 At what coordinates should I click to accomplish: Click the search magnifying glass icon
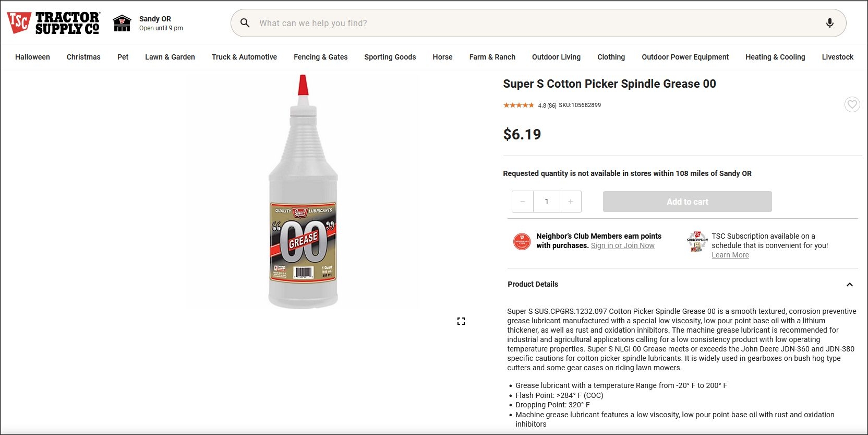coord(245,23)
